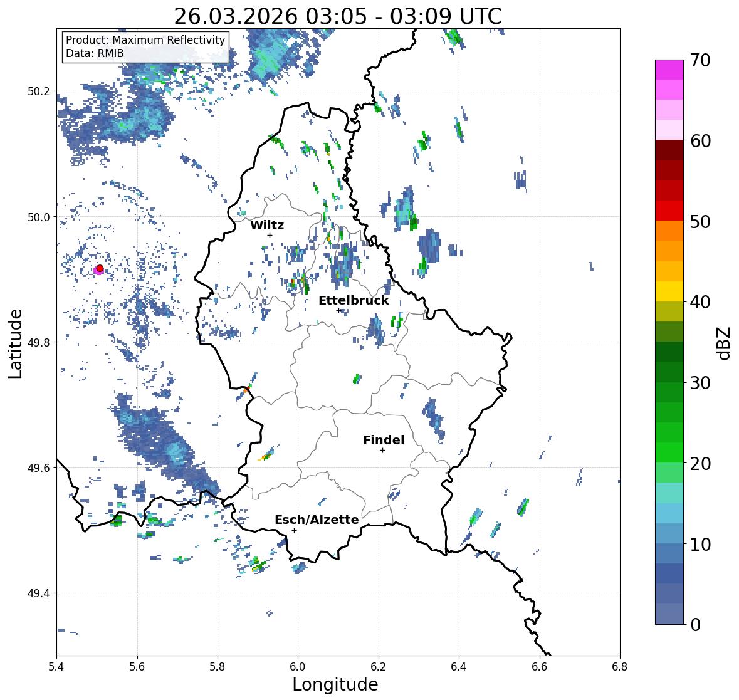The image size is (739, 700).
Task: Click the latitude tick label 49.8
Action: [x=39, y=342]
